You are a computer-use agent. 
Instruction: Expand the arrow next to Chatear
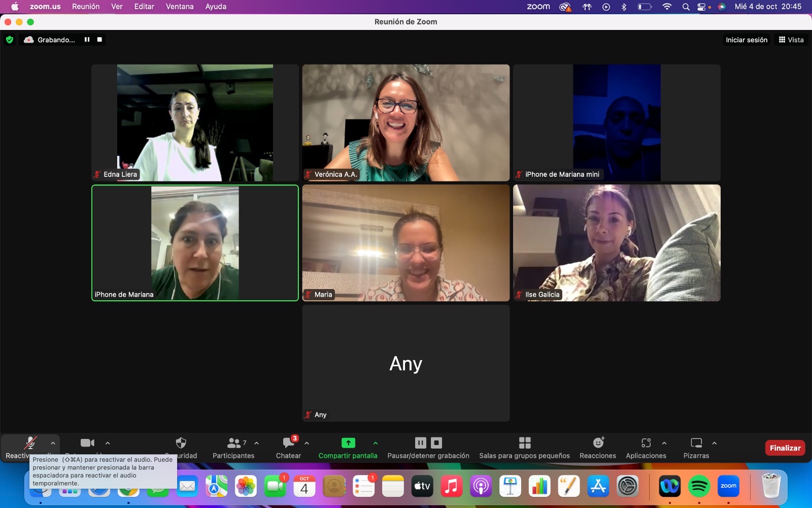click(x=307, y=443)
